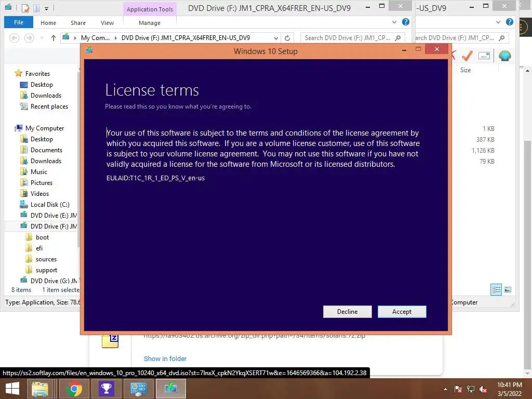The height and width of the screenshot is (399, 532).
Task: Open Music folder in navigation pane
Action: tap(38, 171)
